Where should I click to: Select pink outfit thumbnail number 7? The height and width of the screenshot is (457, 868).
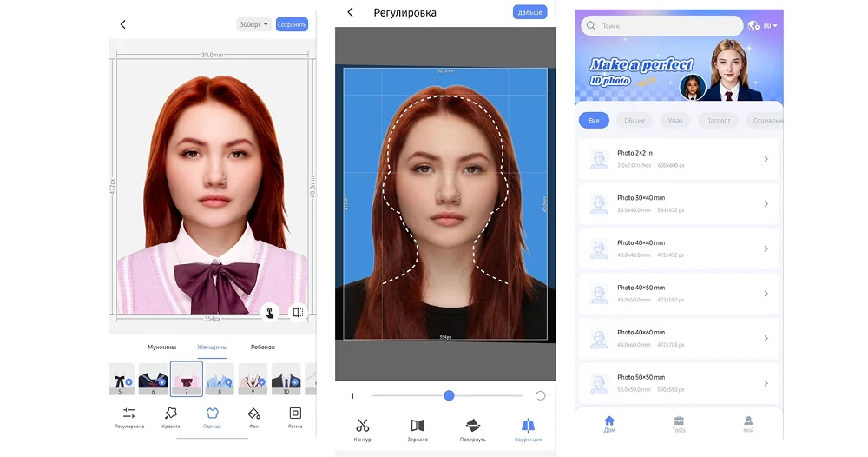[x=187, y=379]
